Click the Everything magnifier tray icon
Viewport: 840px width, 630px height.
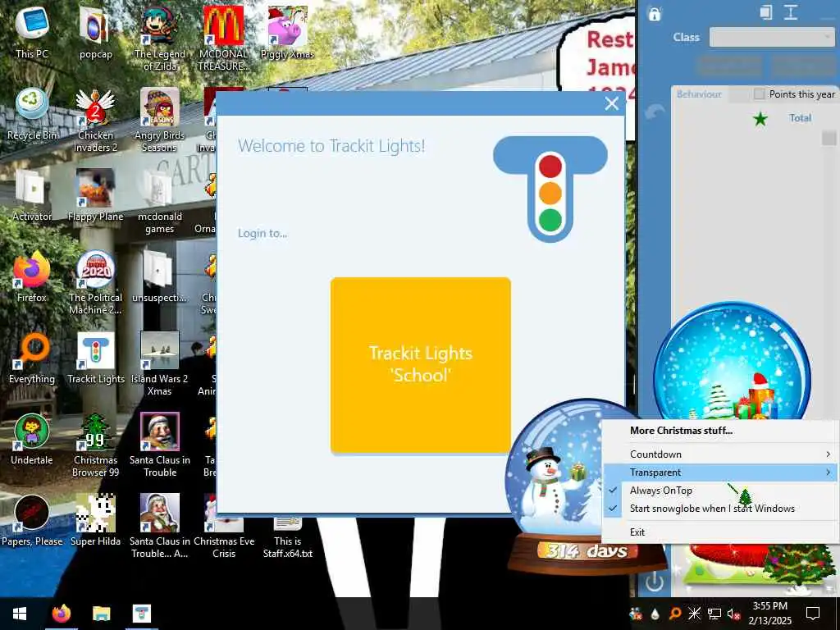click(x=675, y=614)
